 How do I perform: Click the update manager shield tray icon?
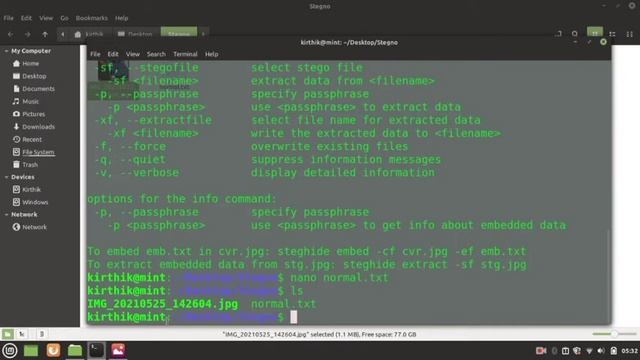click(577, 351)
